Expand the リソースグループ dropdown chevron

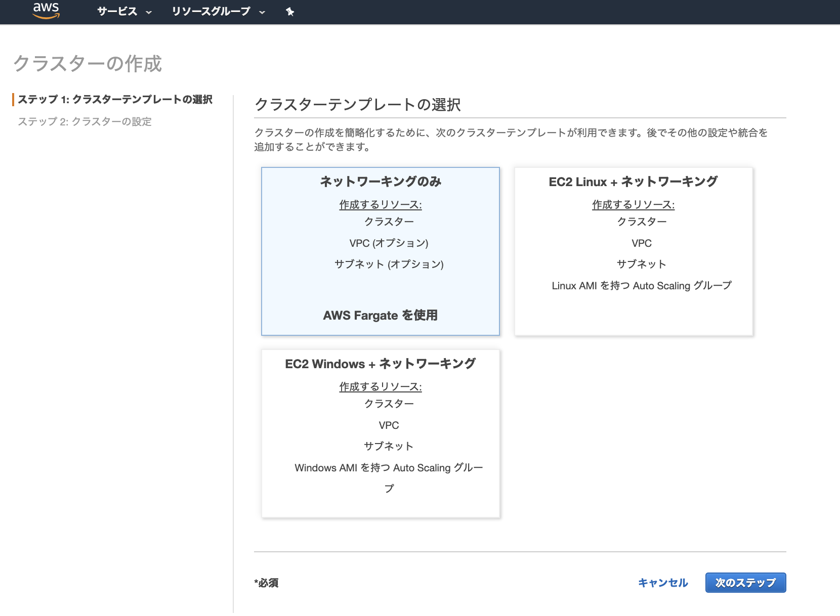point(262,12)
